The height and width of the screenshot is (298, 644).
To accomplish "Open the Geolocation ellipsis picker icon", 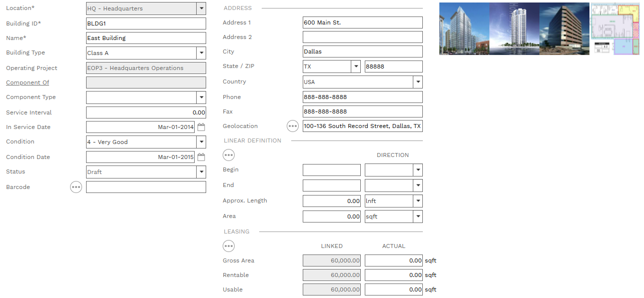I will (293, 126).
